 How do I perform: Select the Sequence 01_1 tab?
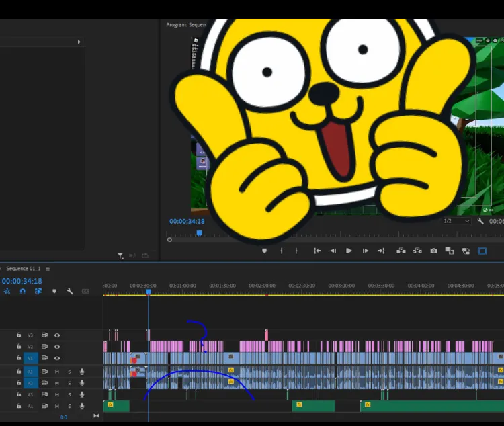point(24,269)
